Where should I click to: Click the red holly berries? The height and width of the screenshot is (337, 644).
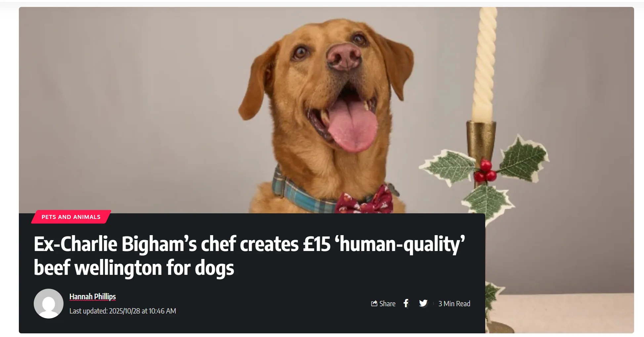(485, 171)
